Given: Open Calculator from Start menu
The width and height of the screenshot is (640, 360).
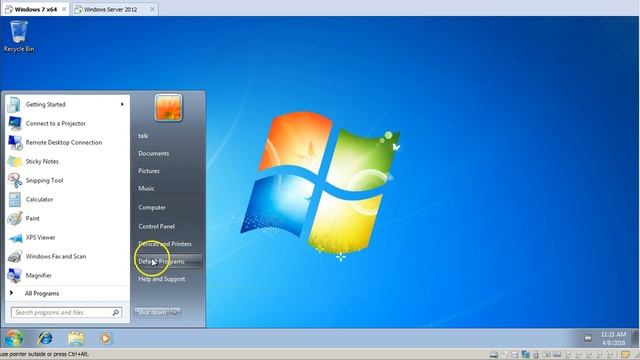Looking at the screenshot, I should pos(67,199).
